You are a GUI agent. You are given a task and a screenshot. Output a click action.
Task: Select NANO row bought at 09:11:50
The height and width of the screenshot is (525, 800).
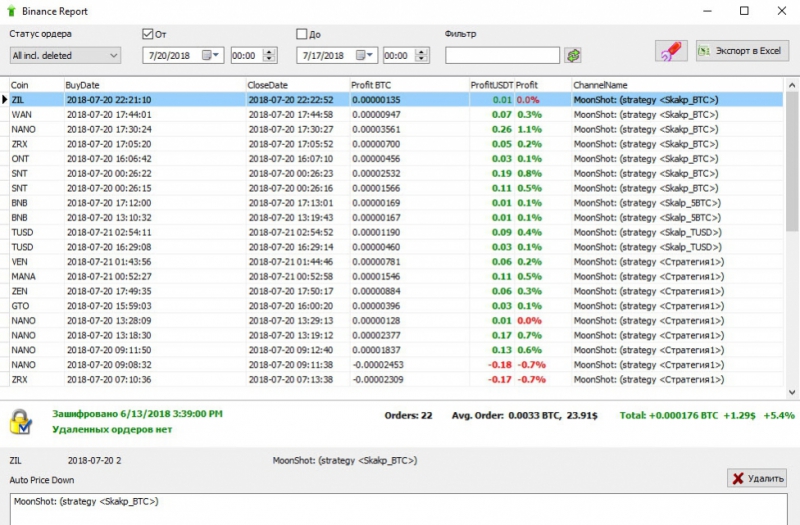[396, 350]
